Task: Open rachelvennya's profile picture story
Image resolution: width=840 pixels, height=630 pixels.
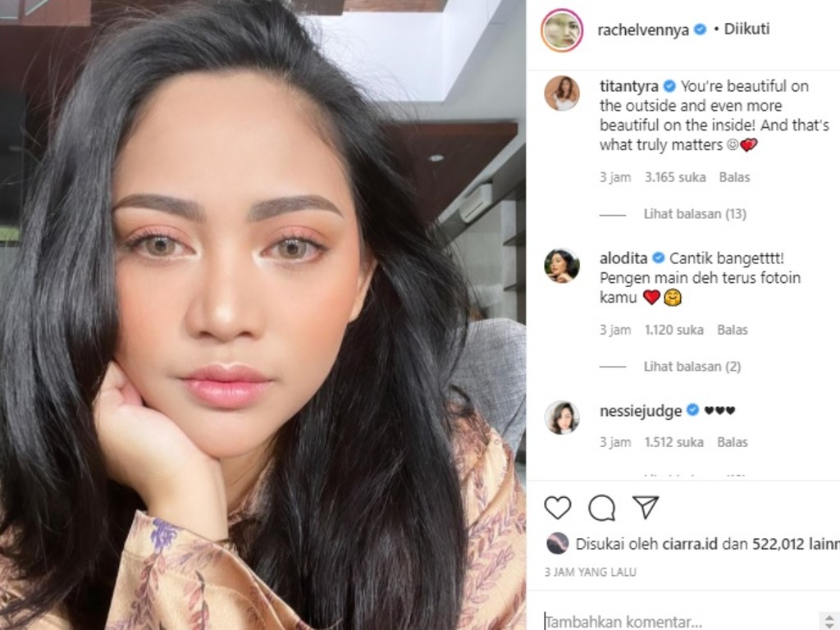Action: pyautogui.click(x=561, y=30)
